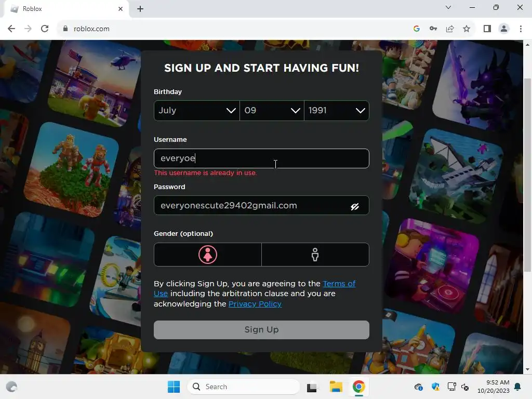Open Task View on the taskbar
This screenshot has width=532, height=399.
[312, 387]
